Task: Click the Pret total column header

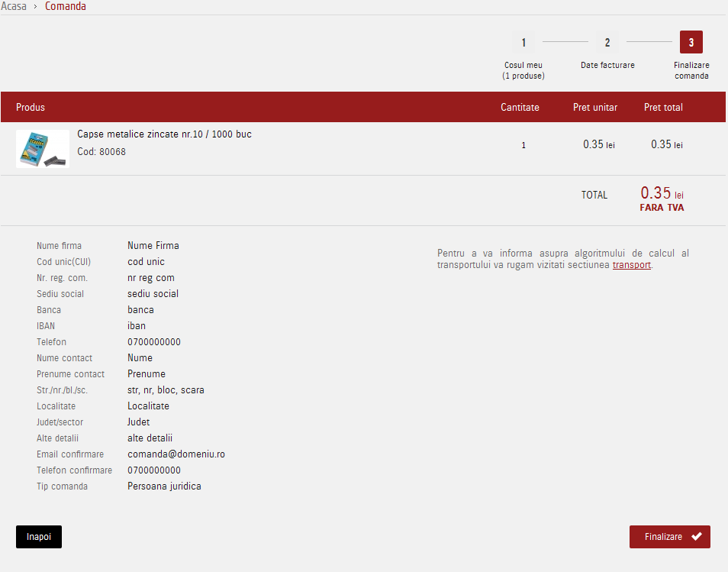Action: pos(663,108)
